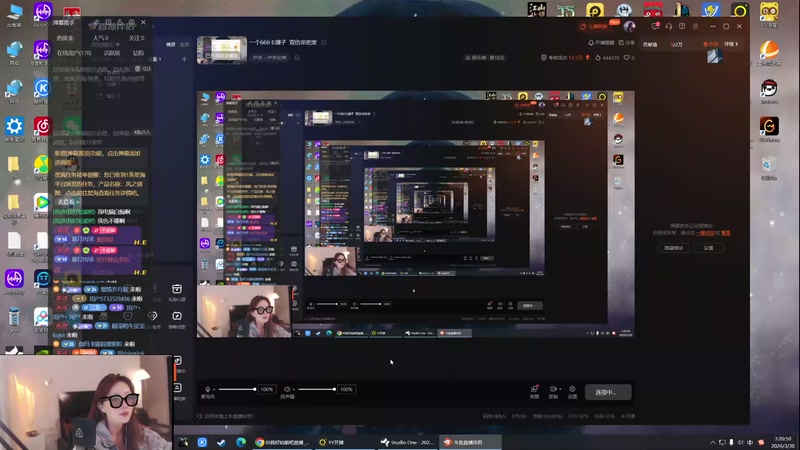
Task: Click the plus icon to add scene
Action: [x=184, y=59]
